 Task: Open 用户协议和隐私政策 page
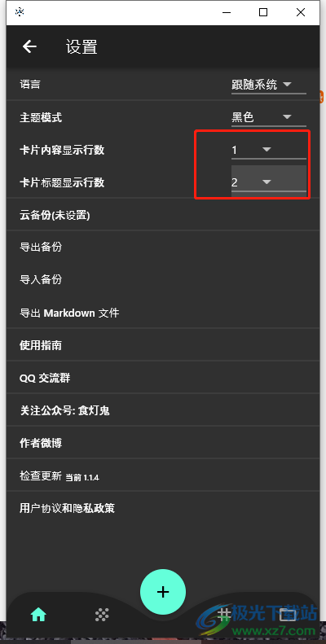pos(163,509)
